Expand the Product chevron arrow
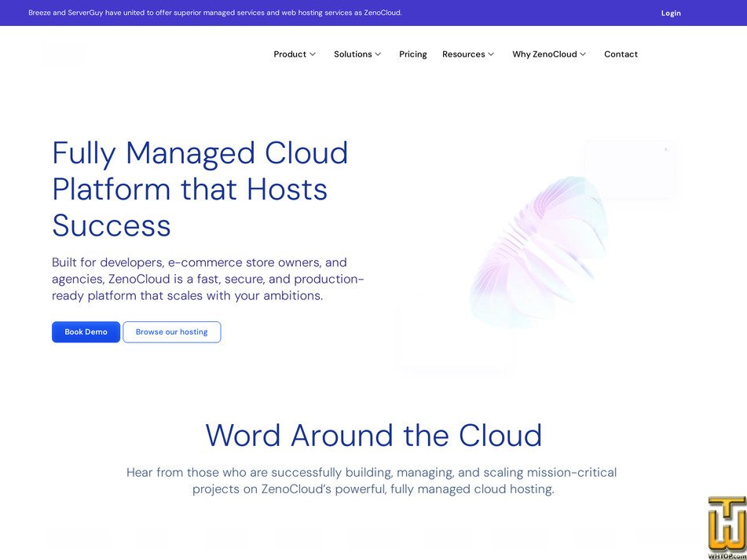 (313, 54)
